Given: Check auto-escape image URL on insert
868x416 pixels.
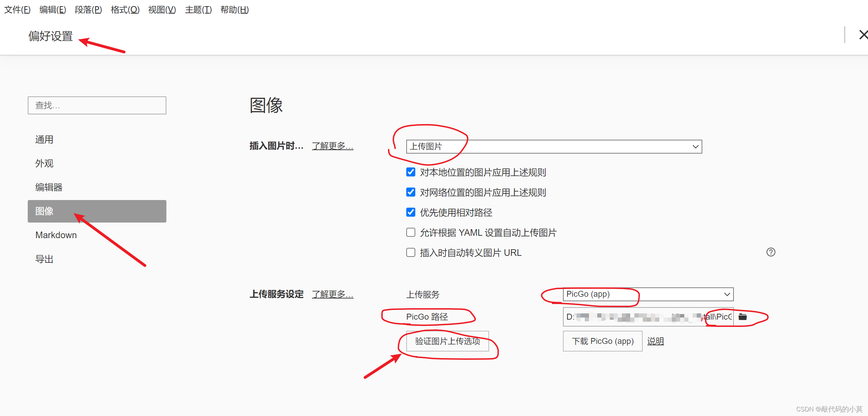Looking at the screenshot, I should pos(411,252).
